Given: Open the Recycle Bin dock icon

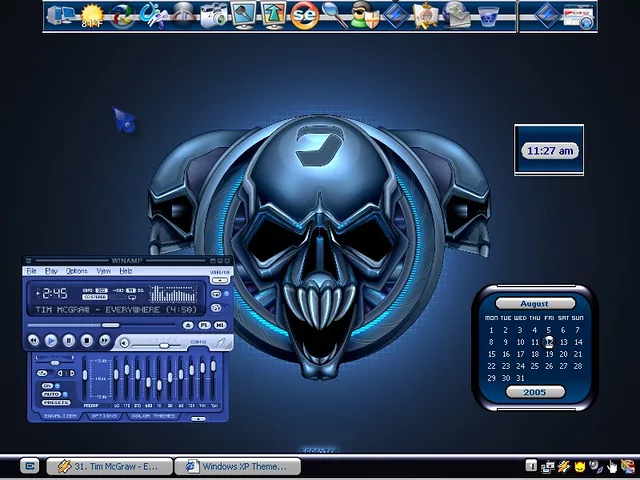Looking at the screenshot, I should tap(488, 16).
